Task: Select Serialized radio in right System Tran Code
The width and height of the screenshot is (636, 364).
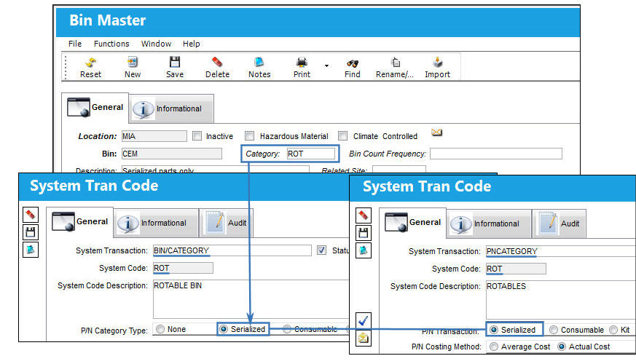Action: [x=494, y=330]
